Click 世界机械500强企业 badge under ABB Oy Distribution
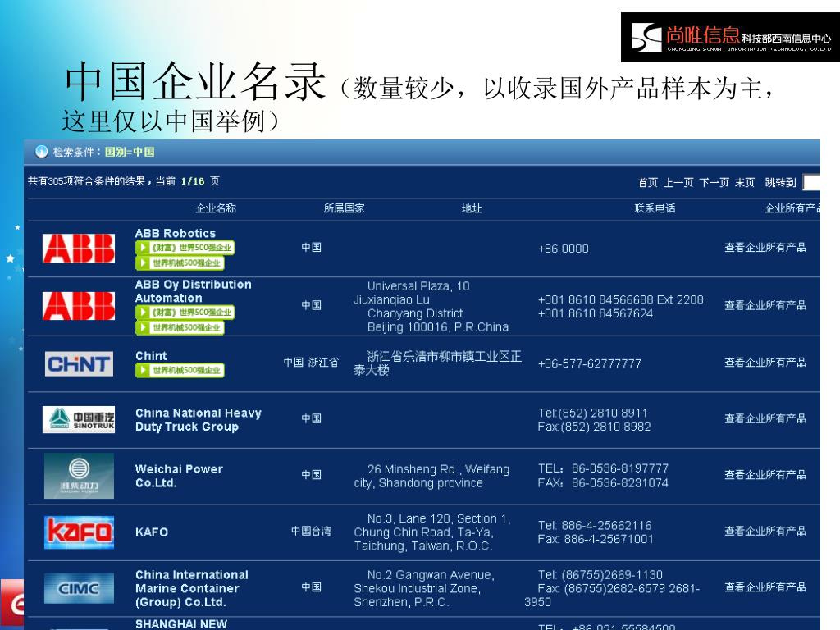Viewport: 840px width, 630px height. coord(180,327)
